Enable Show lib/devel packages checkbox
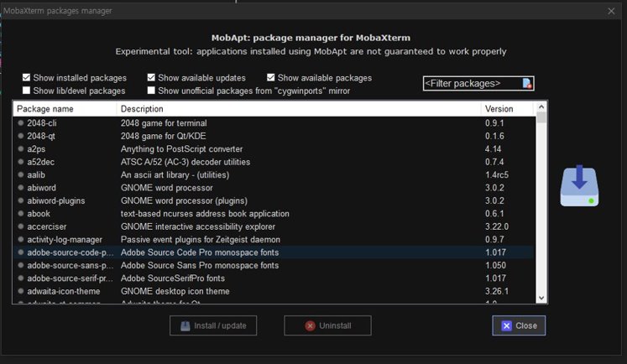This screenshot has height=364, width=627. [26, 91]
